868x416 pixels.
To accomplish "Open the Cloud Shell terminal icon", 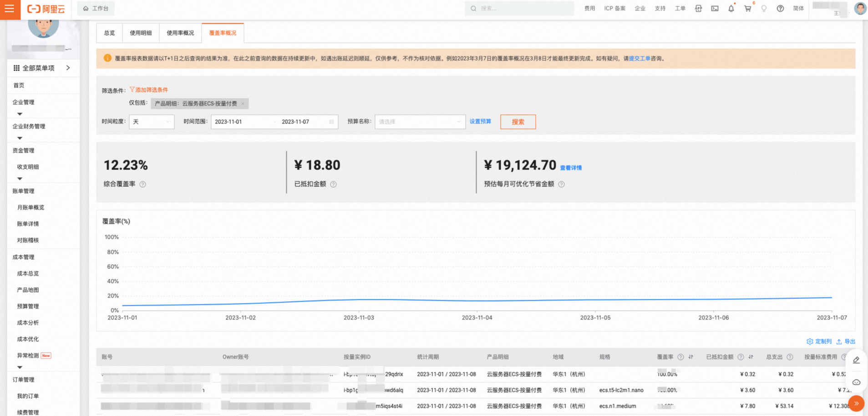I will (x=715, y=9).
